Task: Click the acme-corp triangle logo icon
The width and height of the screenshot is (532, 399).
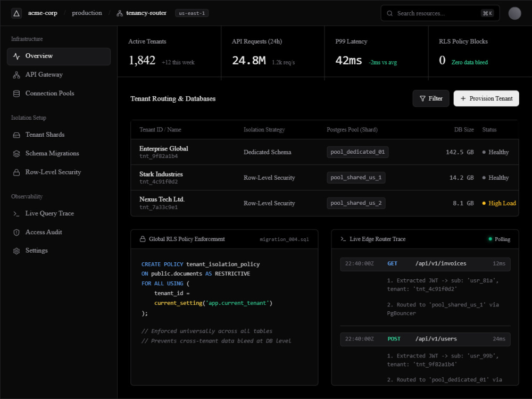Action: point(16,13)
